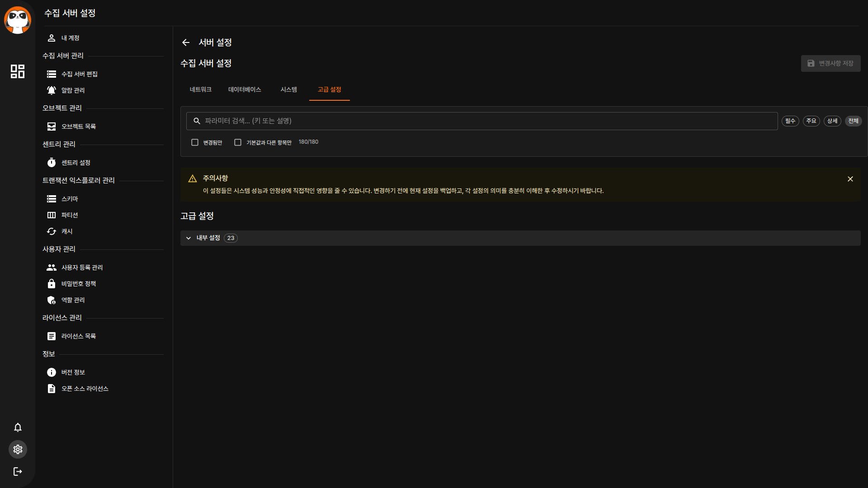Go back using the arrow beside 서버 설정
The width and height of the screenshot is (868, 488).
(186, 42)
